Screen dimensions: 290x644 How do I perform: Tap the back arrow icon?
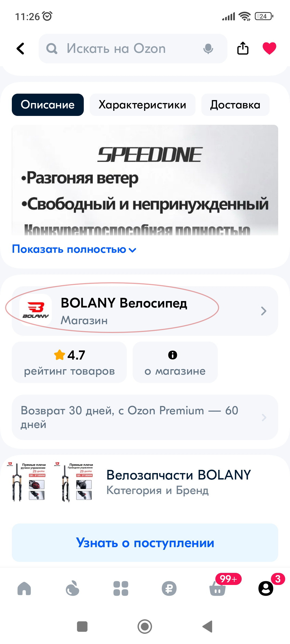[21, 49]
